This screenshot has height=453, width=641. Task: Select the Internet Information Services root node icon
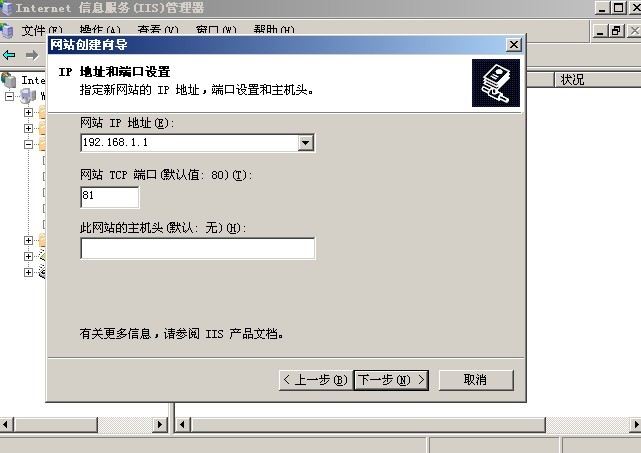pos(9,80)
